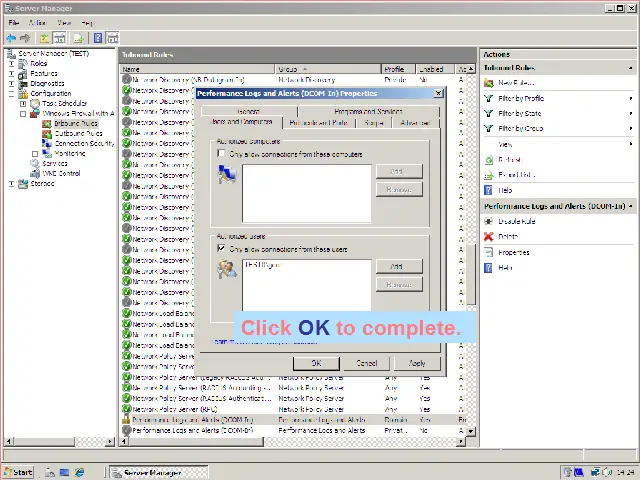Click the Connection Security tree icon
Image resolution: width=640 pixels, height=480 pixels.
click(x=47, y=143)
